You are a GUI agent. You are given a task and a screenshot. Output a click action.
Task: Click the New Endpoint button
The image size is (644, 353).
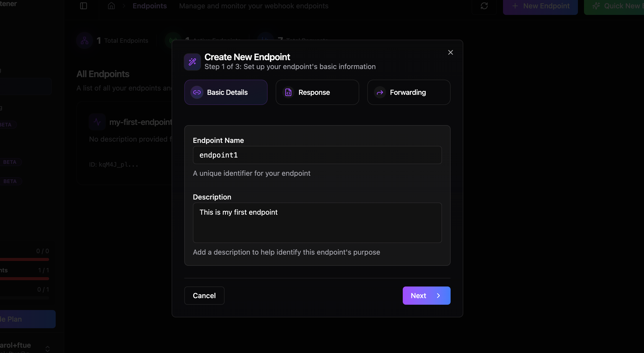pyautogui.click(x=540, y=6)
